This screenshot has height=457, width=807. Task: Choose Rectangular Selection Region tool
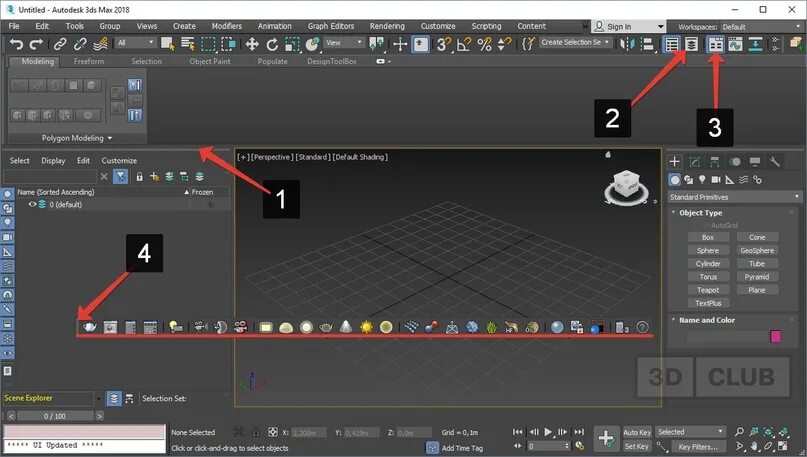coord(208,44)
